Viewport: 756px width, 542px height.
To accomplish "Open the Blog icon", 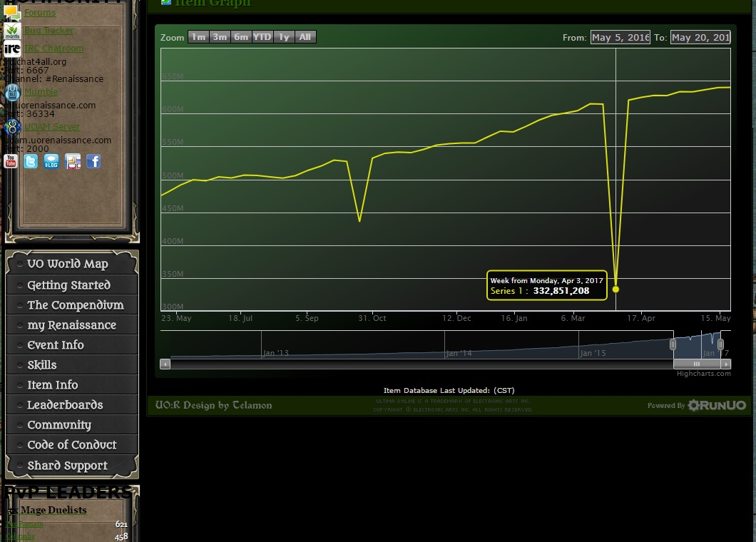I will coord(51,162).
